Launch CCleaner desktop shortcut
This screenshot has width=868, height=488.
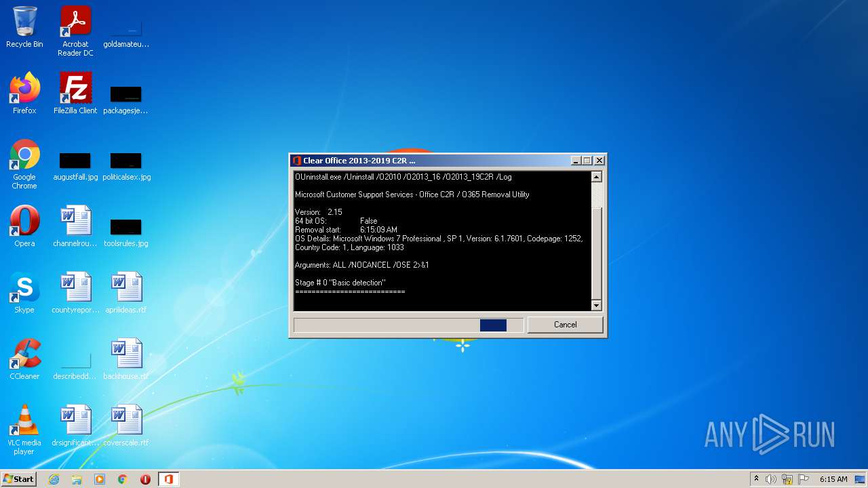click(24, 359)
